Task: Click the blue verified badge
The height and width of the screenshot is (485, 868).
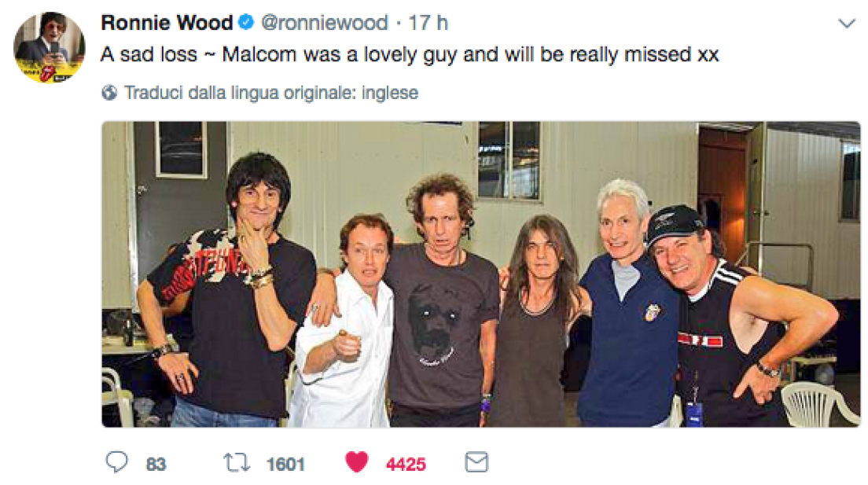Action: (x=246, y=22)
